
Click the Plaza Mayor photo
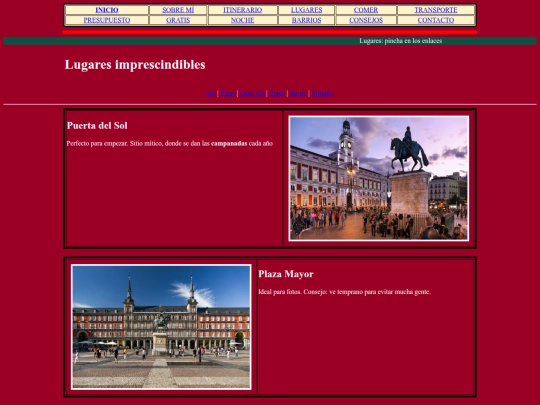pos(161,327)
